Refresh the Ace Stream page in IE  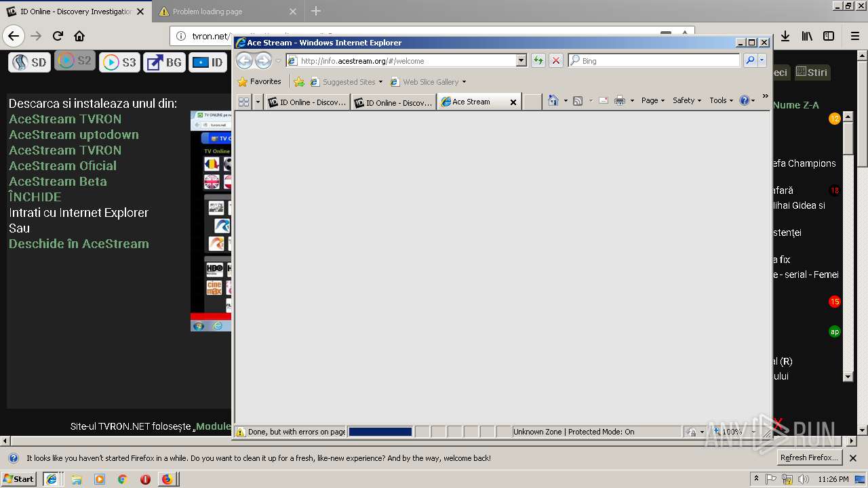click(538, 60)
